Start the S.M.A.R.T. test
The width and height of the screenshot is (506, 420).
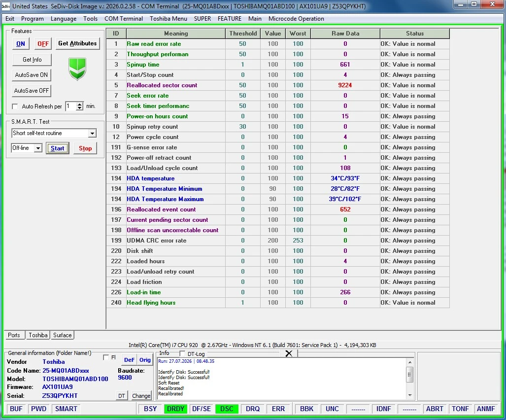click(58, 148)
